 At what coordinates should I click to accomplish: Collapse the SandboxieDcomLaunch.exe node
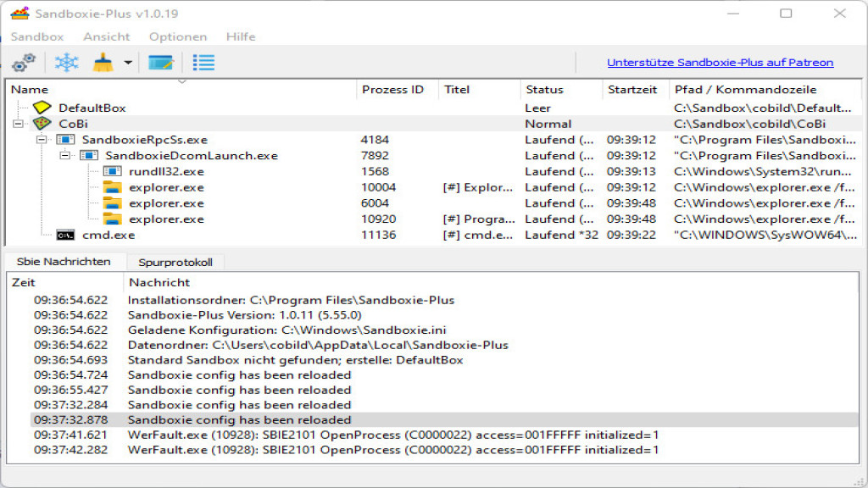pyautogui.click(x=65, y=156)
